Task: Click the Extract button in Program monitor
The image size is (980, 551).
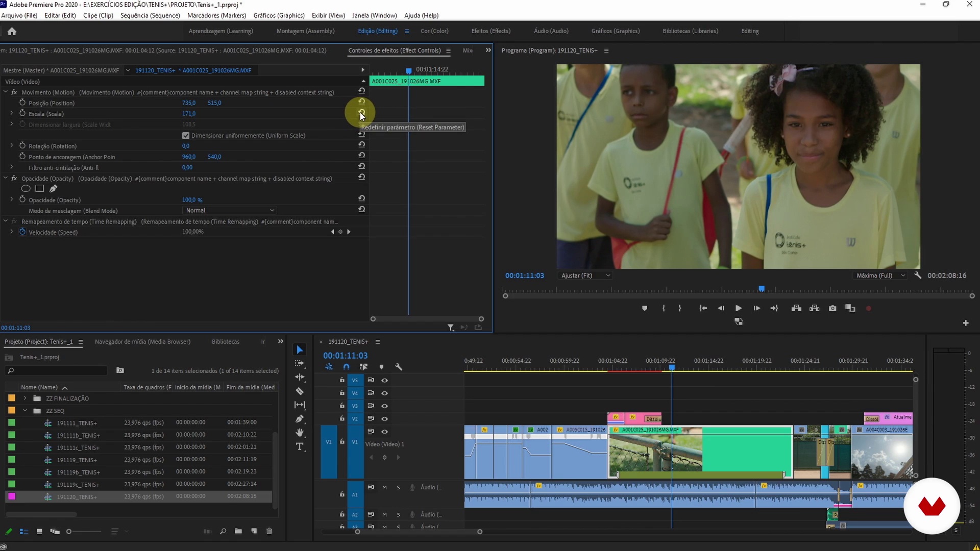Action: 815,308
